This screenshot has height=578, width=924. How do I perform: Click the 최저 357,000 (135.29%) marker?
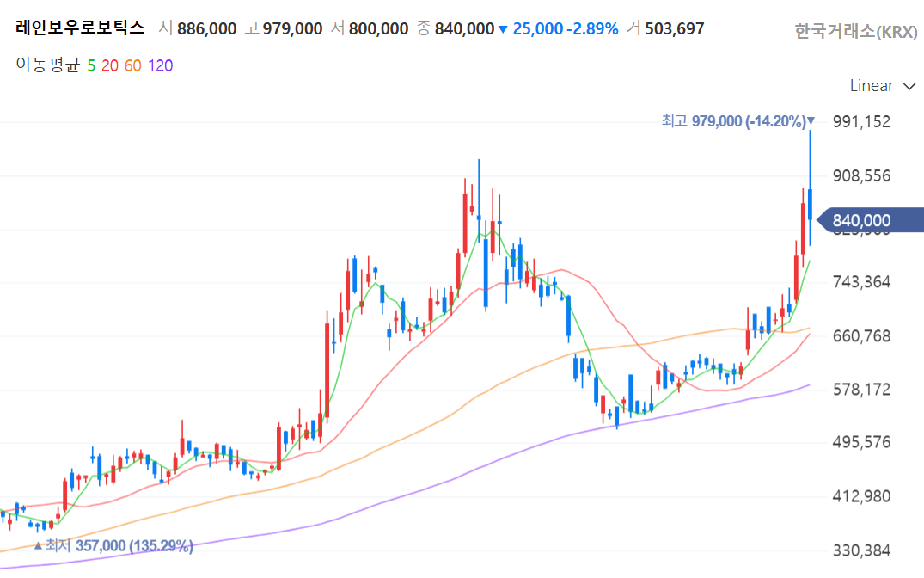(113, 545)
